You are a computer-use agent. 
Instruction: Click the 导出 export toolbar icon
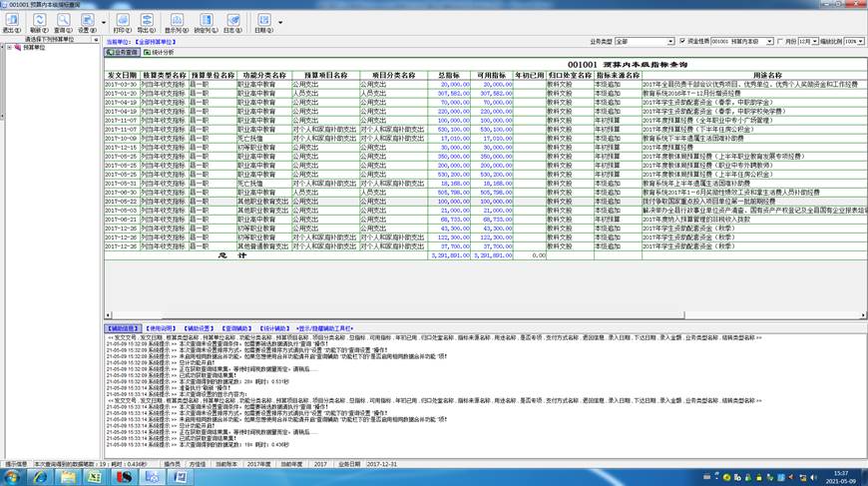(x=146, y=23)
